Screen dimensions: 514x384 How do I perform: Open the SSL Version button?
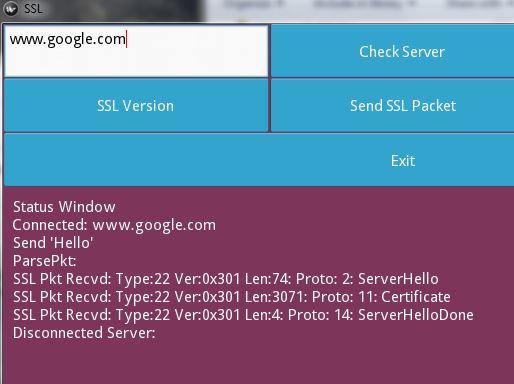click(x=136, y=106)
